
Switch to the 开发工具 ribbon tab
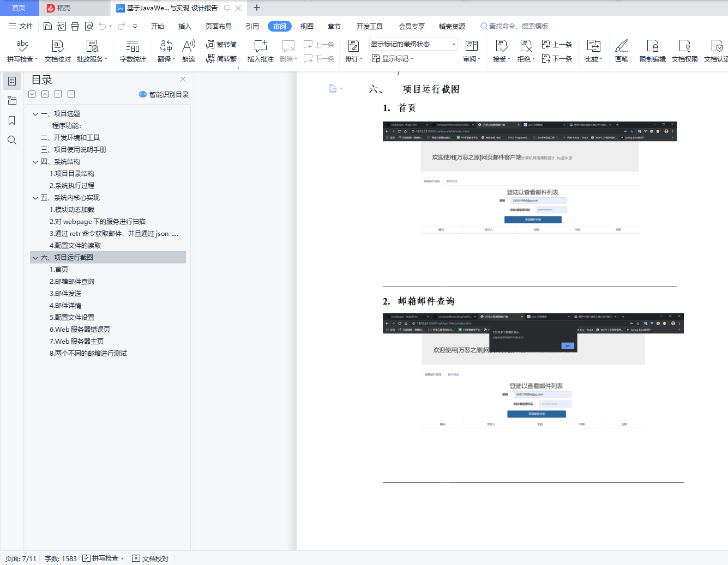point(370,26)
